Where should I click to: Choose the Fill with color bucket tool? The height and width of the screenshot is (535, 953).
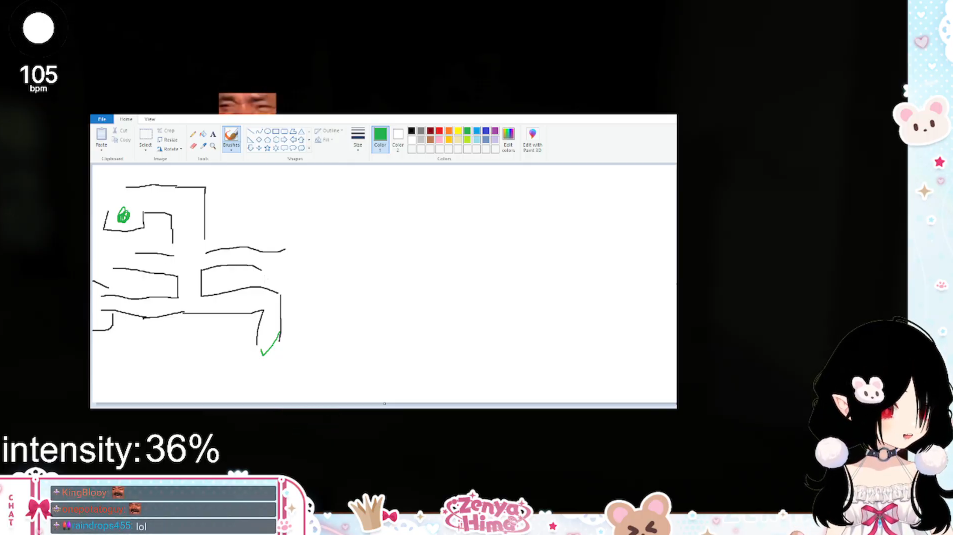click(203, 134)
